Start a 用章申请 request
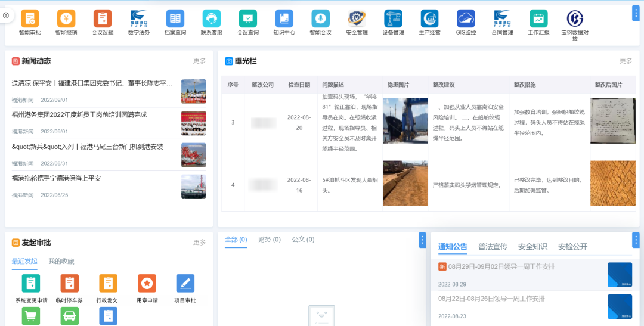This screenshot has width=644, height=326. 147,283
